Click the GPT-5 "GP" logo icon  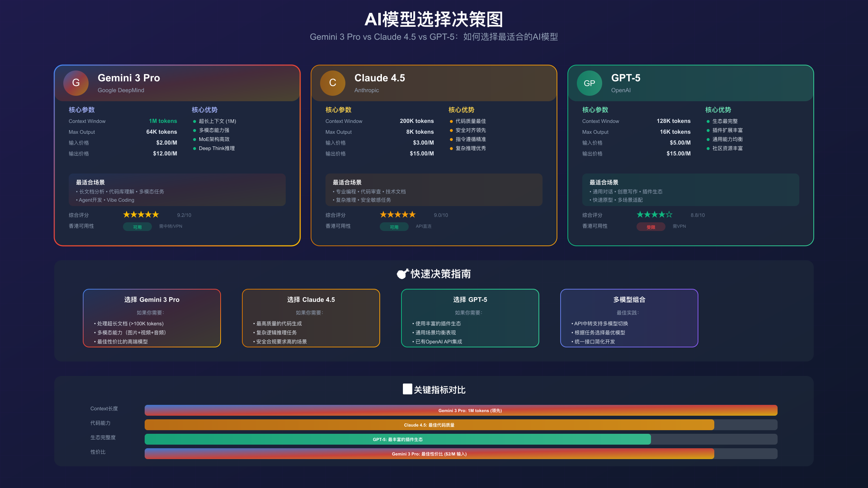point(589,83)
